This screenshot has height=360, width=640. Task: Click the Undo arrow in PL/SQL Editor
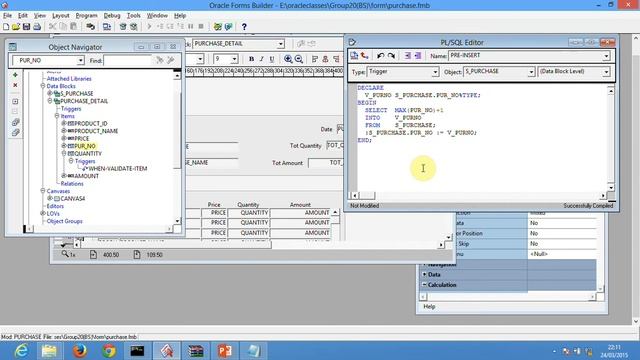point(380,56)
